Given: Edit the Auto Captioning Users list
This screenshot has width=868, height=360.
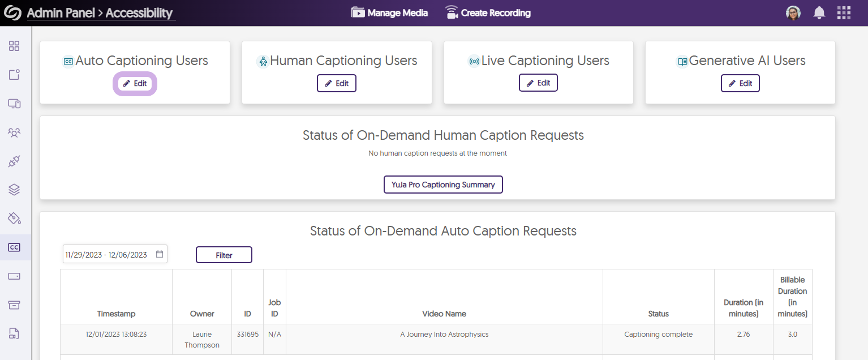Looking at the screenshot, I should (x=135, y=83).
